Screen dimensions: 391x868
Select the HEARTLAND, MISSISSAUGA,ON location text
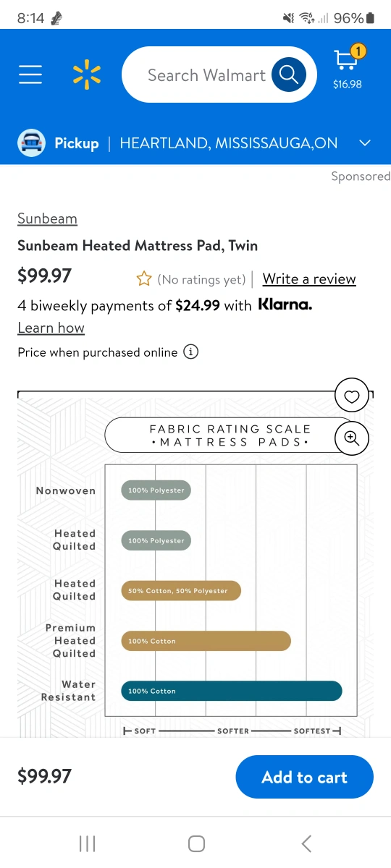229,143
